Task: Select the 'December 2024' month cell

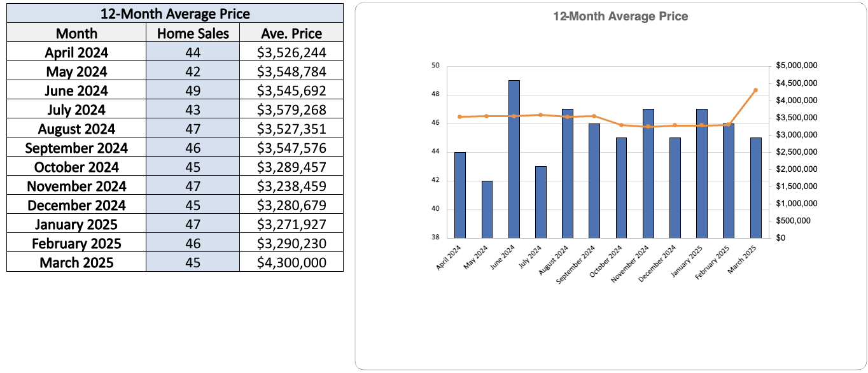Action: pyautogui.click(x=76, y=205)
